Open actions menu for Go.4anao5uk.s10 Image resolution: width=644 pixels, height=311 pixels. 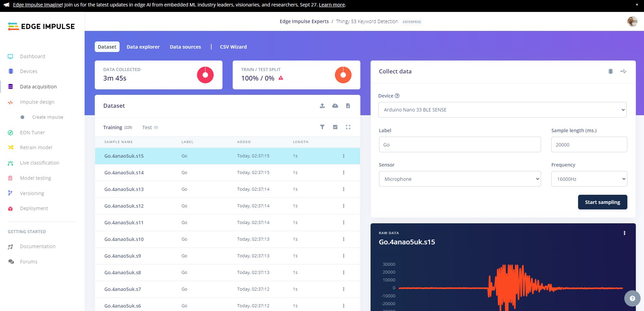[344, 239]
